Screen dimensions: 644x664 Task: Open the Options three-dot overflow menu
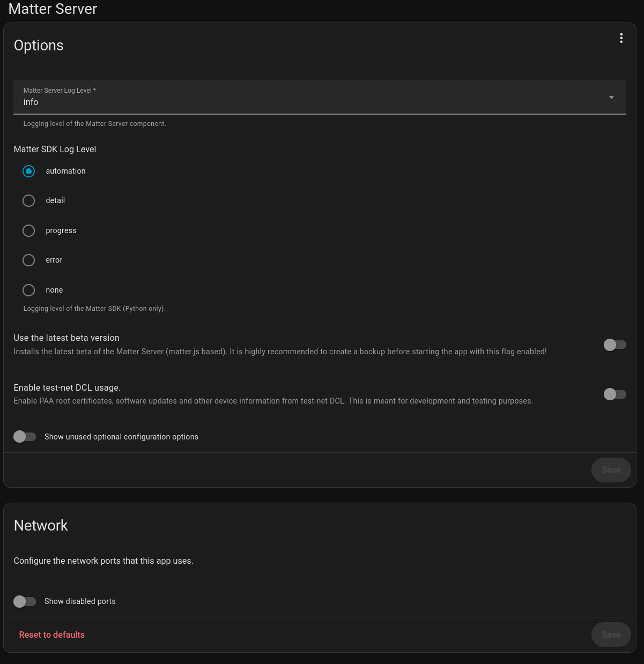pos(621,38)
